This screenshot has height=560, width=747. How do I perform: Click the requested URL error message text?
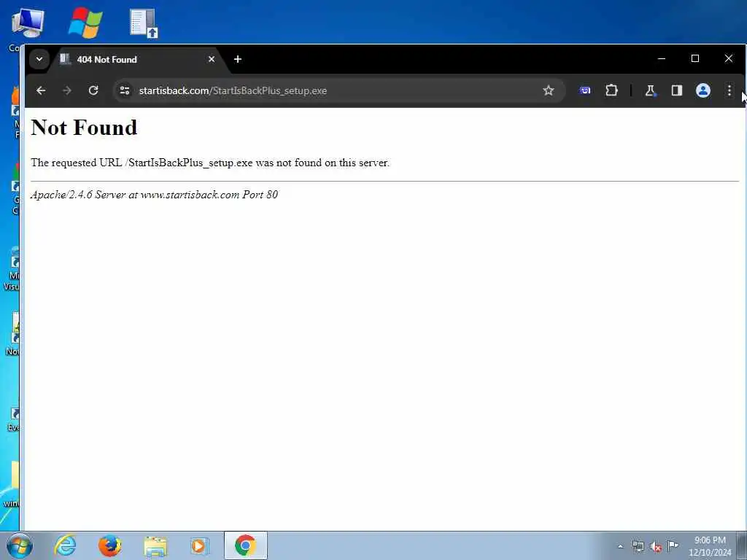(210, 163)
